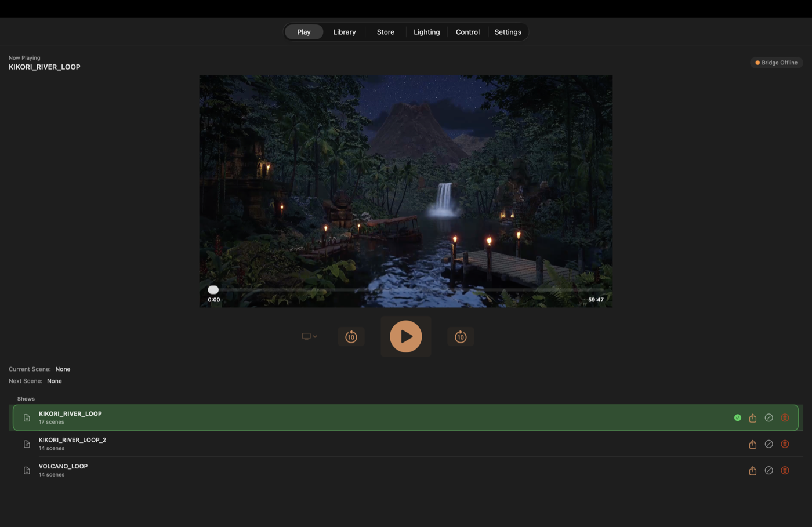Click the disable icon for VOLCANO_LOOP

(769, 470)
